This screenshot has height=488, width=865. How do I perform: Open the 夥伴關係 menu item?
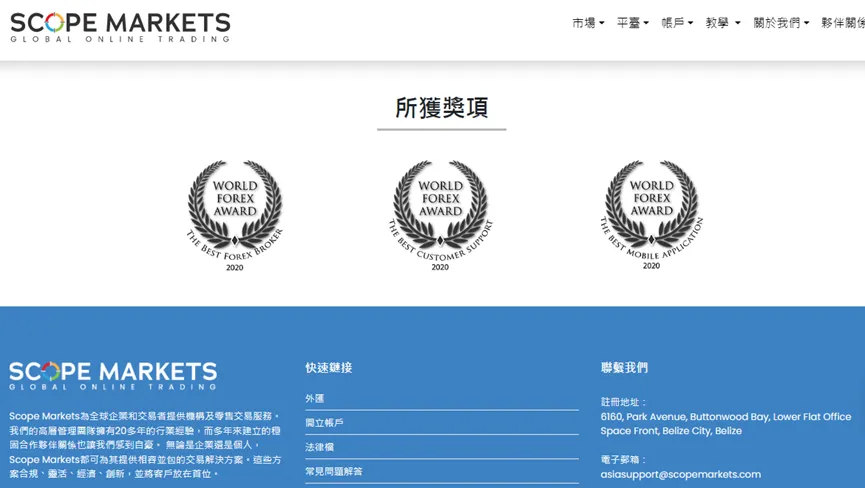pos(843,23)
